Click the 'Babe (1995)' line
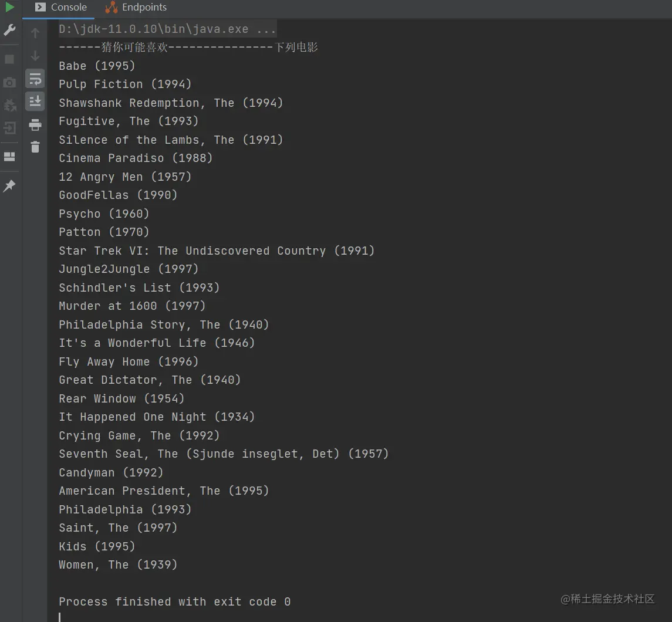 pyautogui.click(x=97, y=66)
